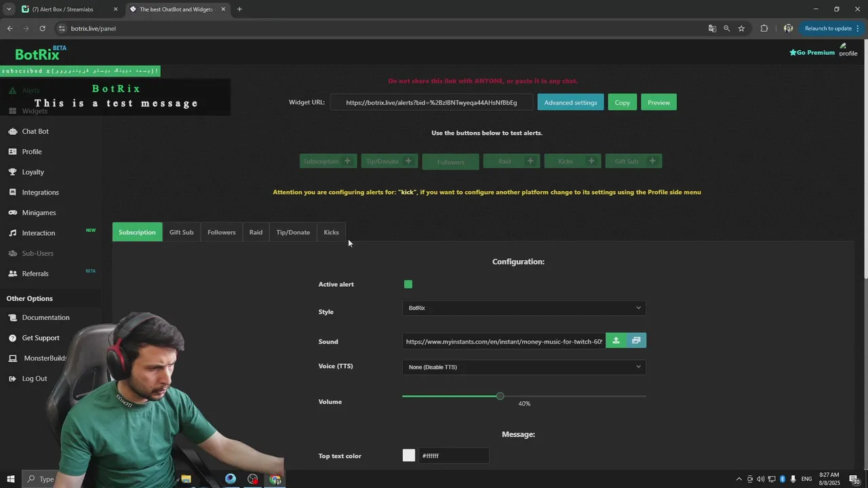Click the bookmark star icon
The image size is (868, 488).
[x=741, y=28]
